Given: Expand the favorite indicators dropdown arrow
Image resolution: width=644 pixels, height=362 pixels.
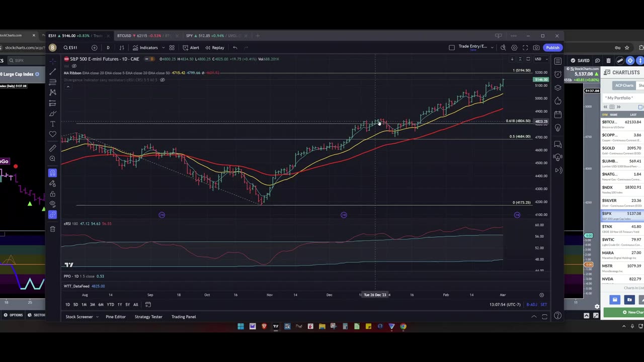Looking at the screenshot, I should 163,48.
